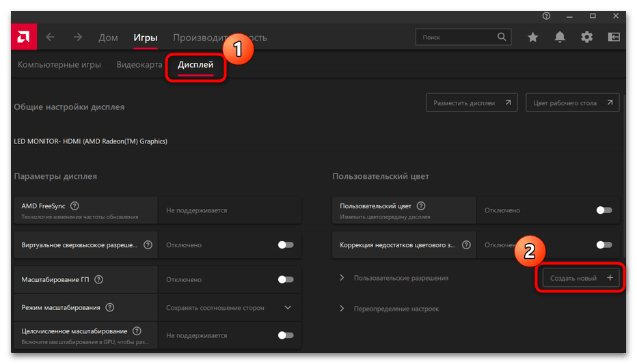Close the AMD Software window

[616, 16]
